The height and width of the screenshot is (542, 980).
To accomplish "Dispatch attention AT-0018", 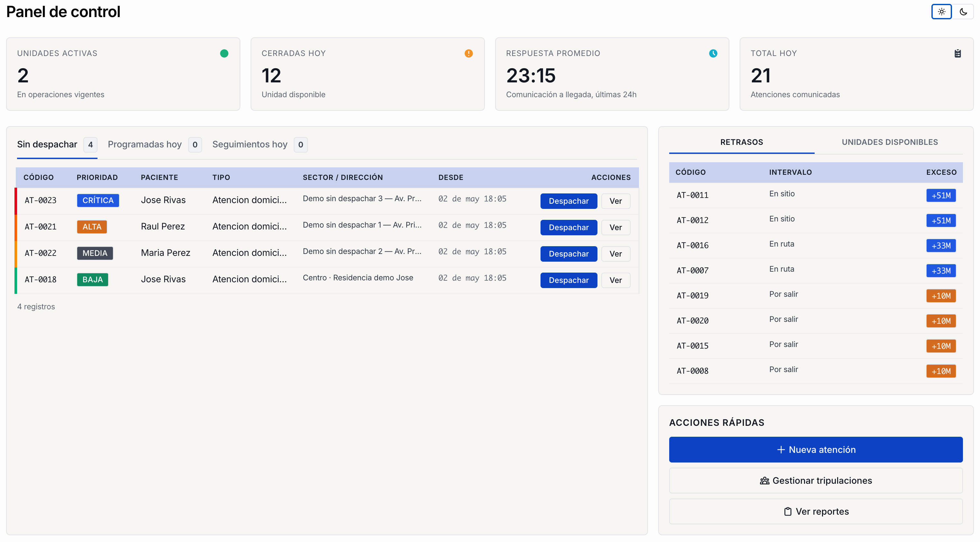I will click(x=569, y=280).
